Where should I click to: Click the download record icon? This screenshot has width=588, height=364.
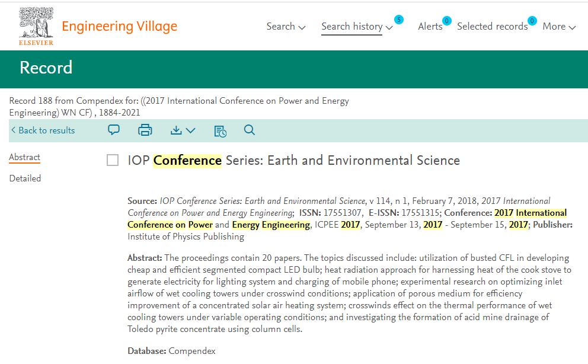click(x=176, y=130)
